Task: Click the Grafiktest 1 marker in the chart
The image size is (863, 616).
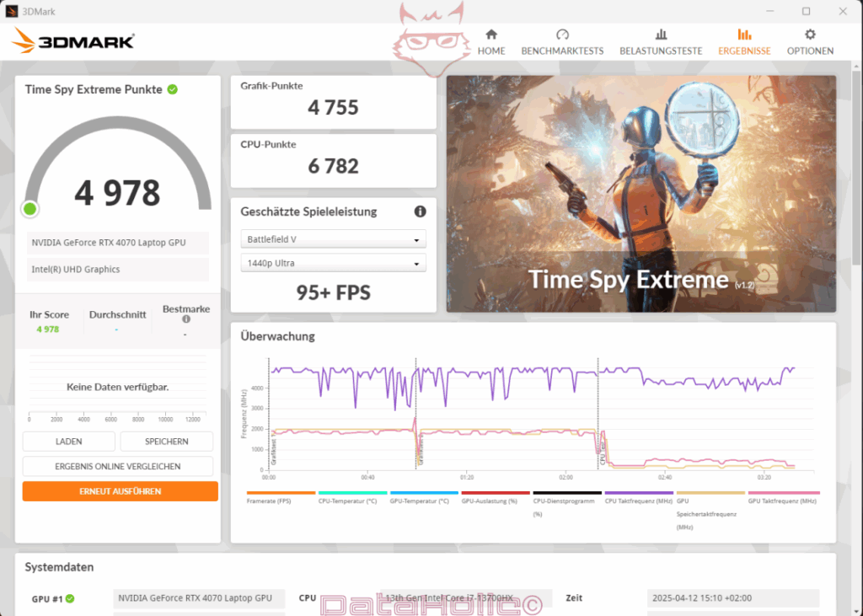Action: pos(274,452)
